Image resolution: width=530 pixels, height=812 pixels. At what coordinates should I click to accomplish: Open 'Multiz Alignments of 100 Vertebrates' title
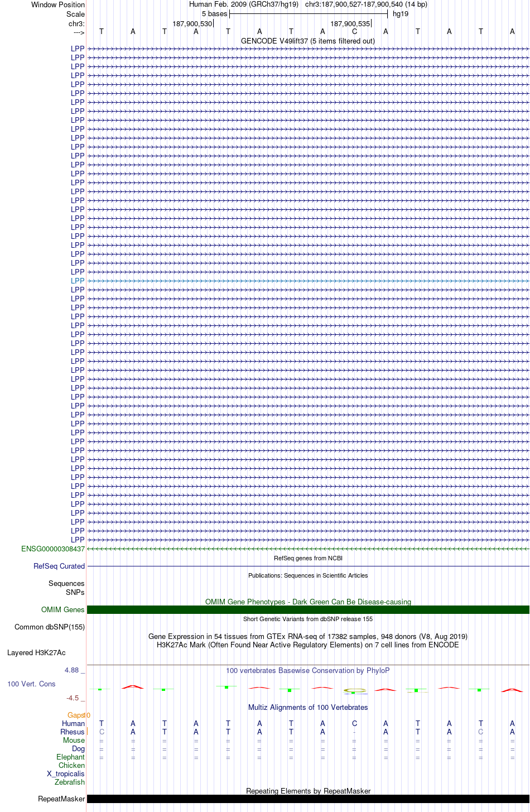[308, 708]
